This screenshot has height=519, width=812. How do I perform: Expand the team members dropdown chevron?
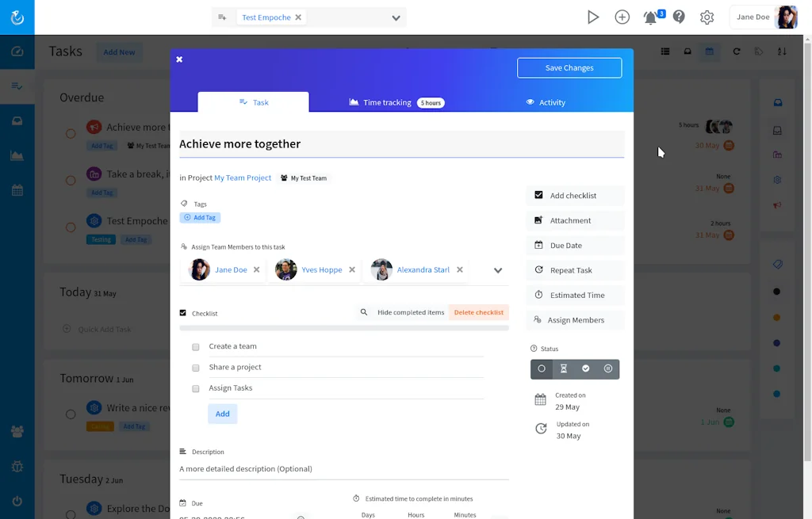(x=498, y=270)
